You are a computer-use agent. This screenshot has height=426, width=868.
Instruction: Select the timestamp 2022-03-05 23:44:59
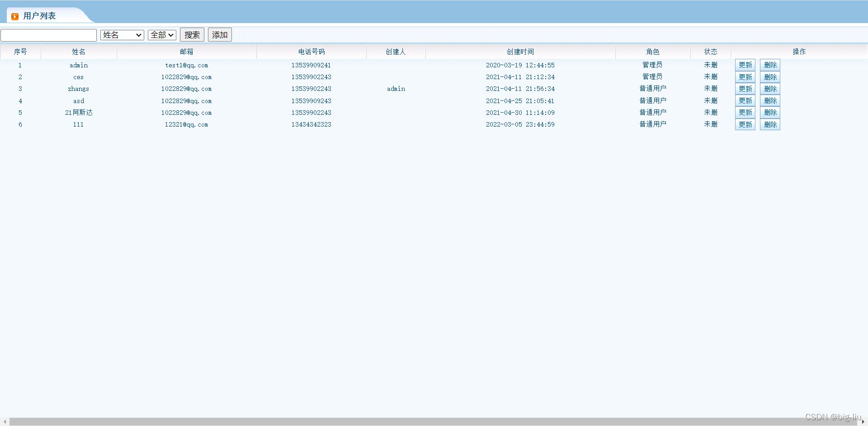pyautogui.click(x=520, y=124)
